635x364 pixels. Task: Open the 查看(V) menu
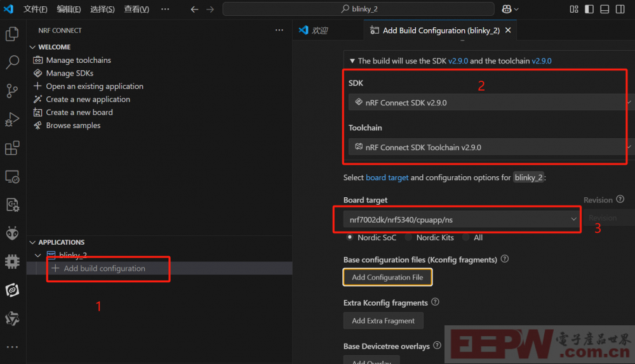click(x=137, y=9)
